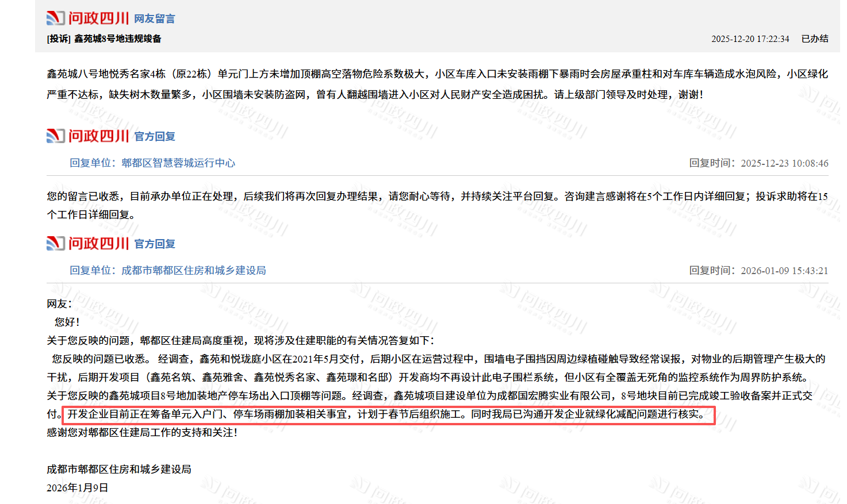847x504 pixels.
Task: Click reply time 2025-12-23 10:08:46
Action: (x=784, y=163)
